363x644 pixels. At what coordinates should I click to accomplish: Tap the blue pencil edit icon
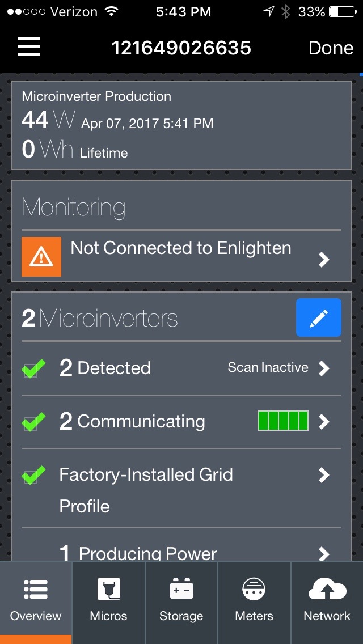(x=318, y=317)
